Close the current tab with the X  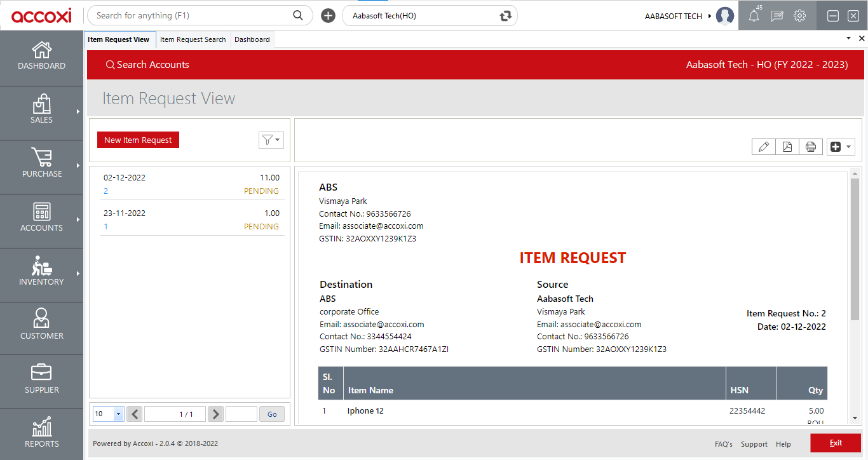[x=862, y=39]
